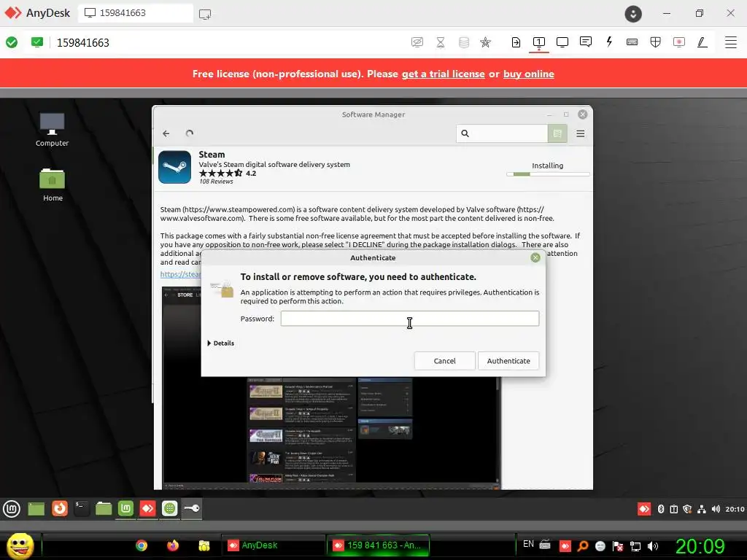
Task: Click the show desktop green panel icon
Action: point(36,509)
